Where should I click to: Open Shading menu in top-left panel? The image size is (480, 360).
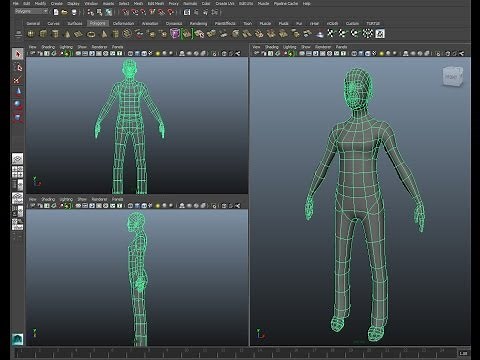(48, 47)
